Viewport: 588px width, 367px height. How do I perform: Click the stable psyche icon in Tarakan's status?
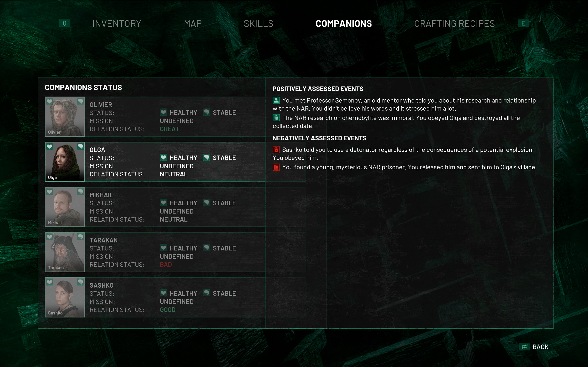(x=206, y=247)
